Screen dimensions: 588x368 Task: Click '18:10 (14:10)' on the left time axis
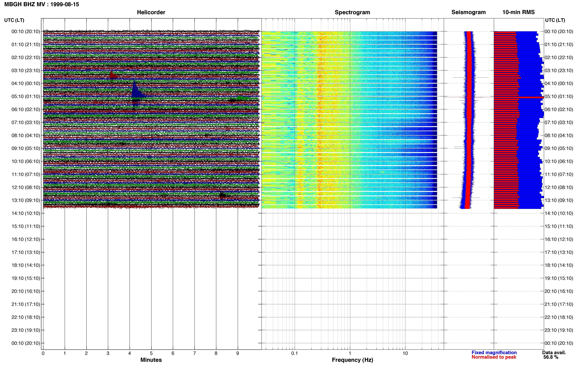(26, 265)
